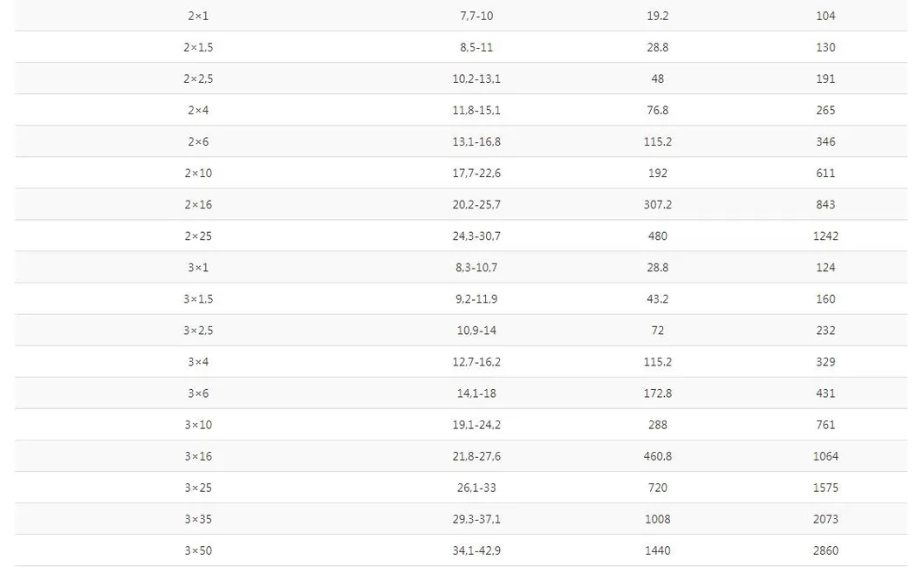Select the 3×6 size cell
The width and height of the screenshot is (924, 567).
pyautogui.click(x=198, y=393)
